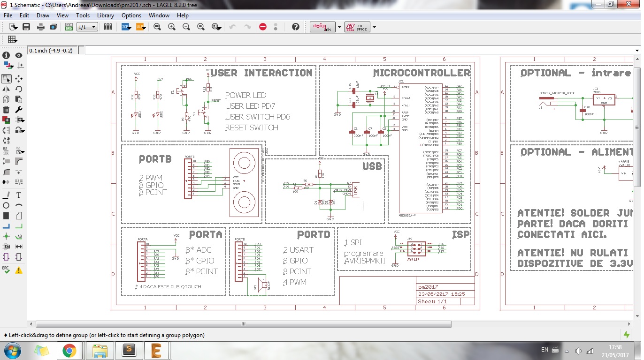Open the library manager icon
Screen dimensions: 644x360
108,27
